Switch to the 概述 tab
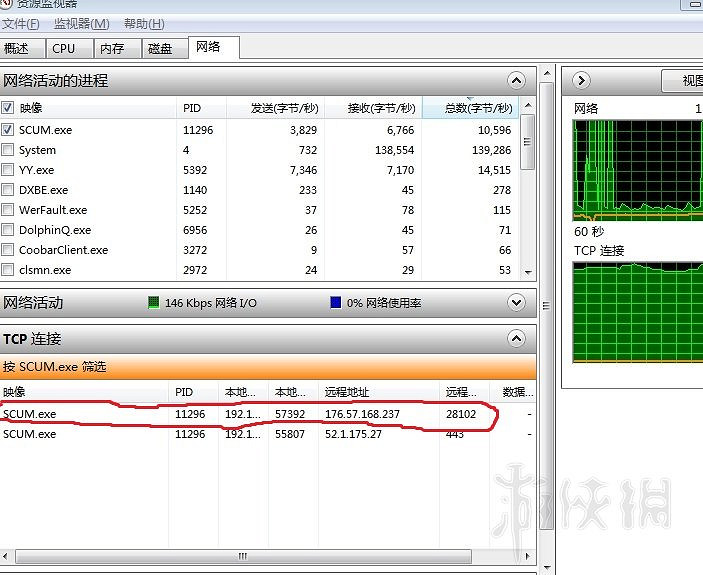The width and height of the screenshot is (703, 575). pos(22,48)
